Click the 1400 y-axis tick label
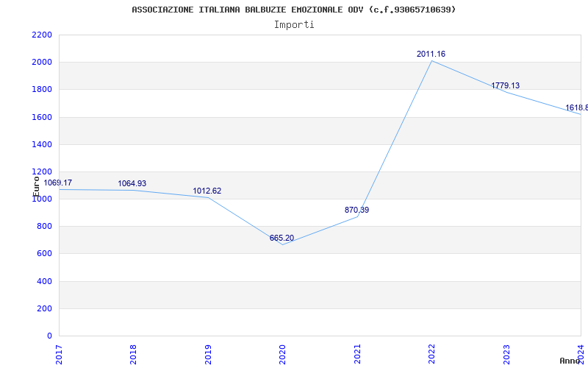This screenshot has height=368, width=588. 42,144
